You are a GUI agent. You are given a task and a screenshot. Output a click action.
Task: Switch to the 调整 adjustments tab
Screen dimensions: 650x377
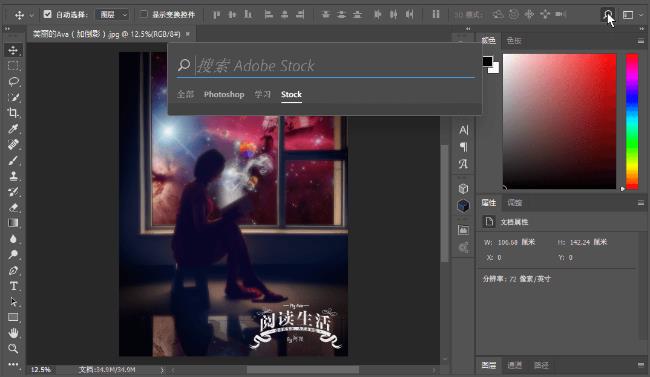514,203
